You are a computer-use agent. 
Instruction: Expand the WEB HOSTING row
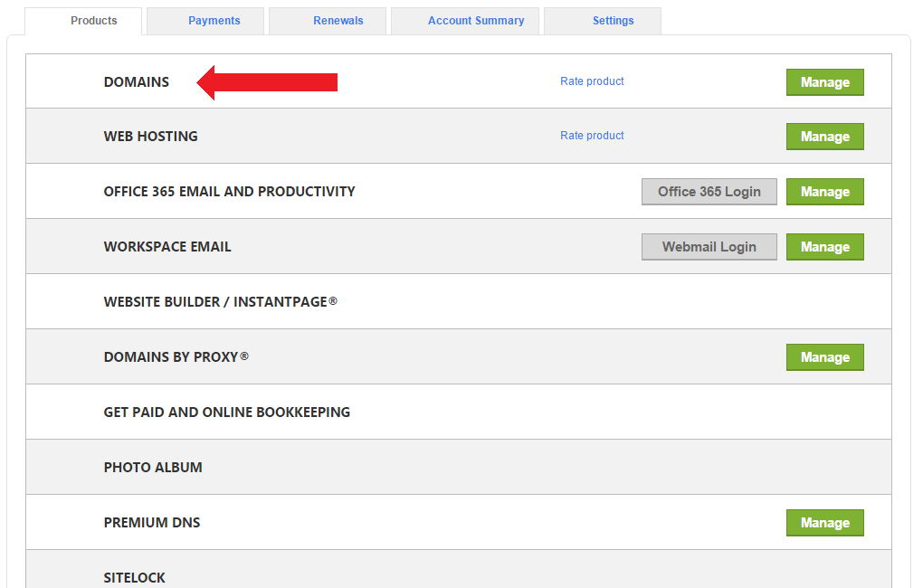coord(459,136)
